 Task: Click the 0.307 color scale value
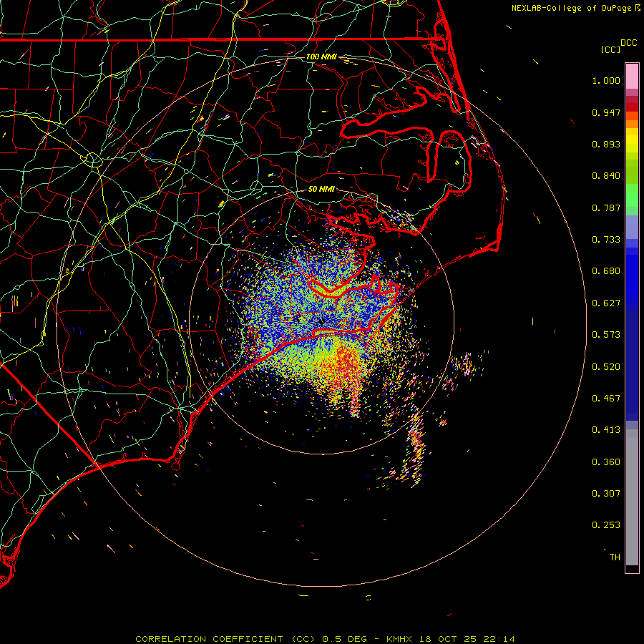(x=606, y=494)
